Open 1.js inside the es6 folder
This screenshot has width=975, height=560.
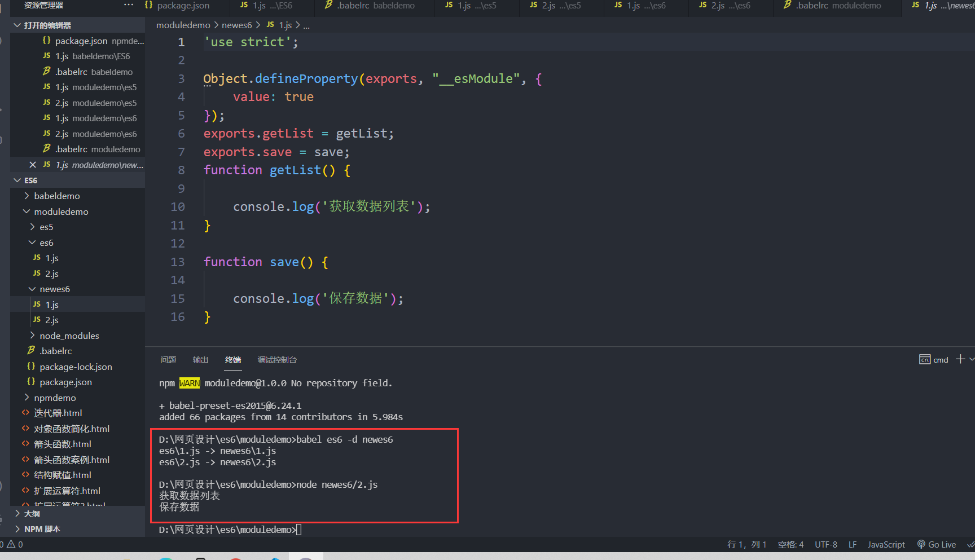[77, 258]
